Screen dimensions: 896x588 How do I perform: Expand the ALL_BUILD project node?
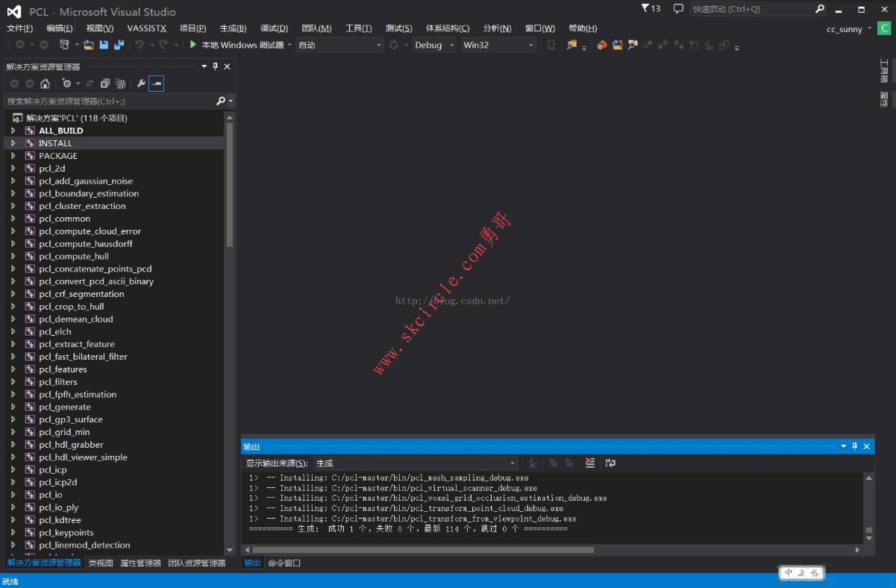pyautogui.click(x=13, y=131)
